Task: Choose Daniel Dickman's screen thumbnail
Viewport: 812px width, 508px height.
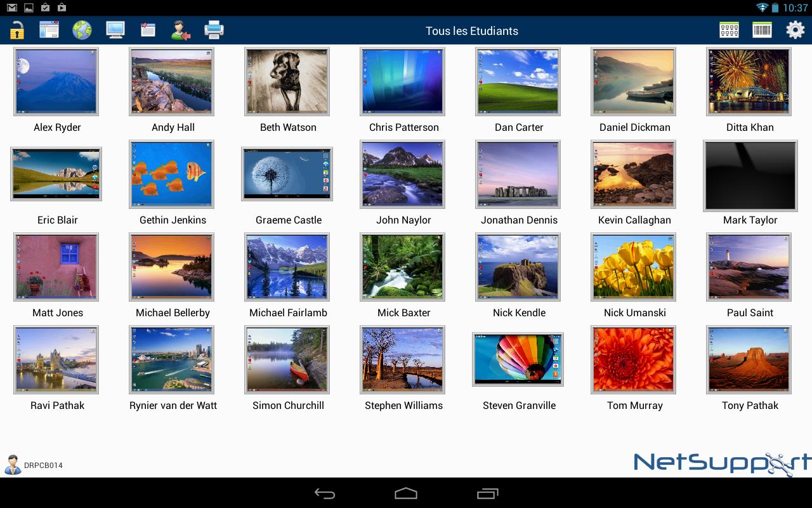Action: tap(633, 81)
